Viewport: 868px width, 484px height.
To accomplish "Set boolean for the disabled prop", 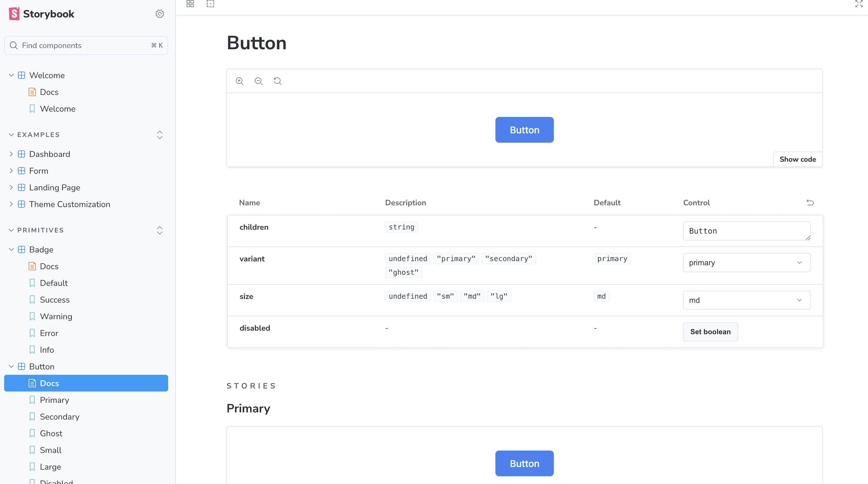I will (710, 332).
